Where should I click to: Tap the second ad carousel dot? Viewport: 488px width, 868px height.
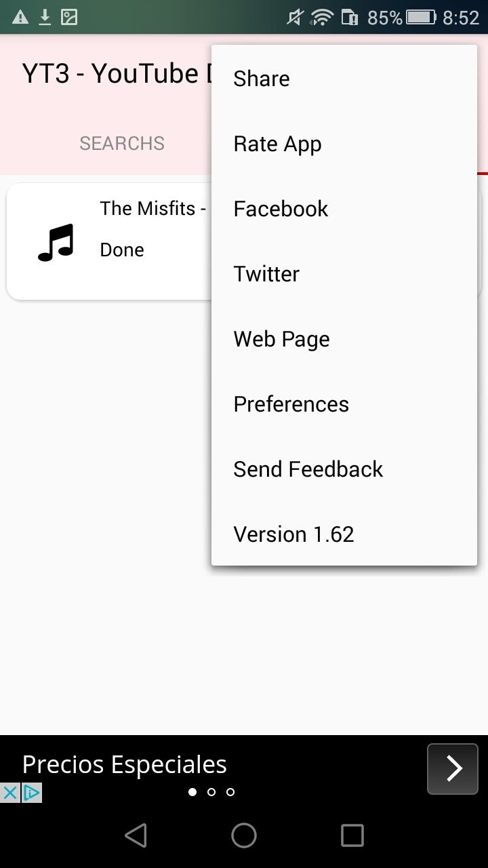tap(211, 792)
